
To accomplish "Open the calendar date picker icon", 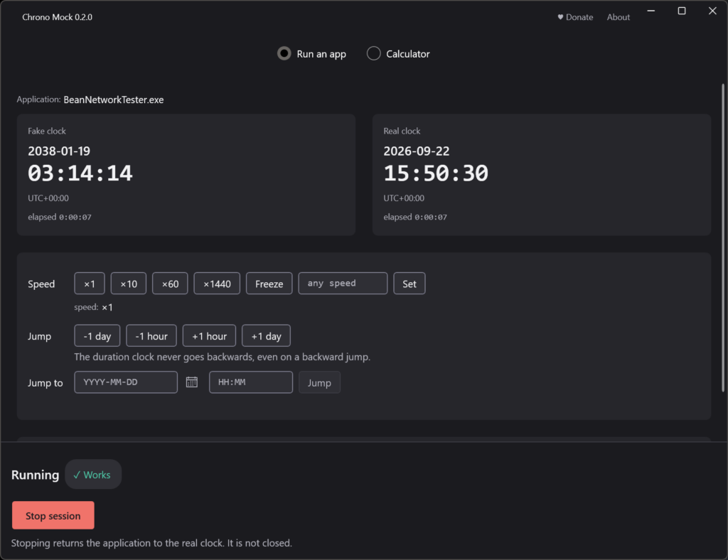I will pos(192,382).
